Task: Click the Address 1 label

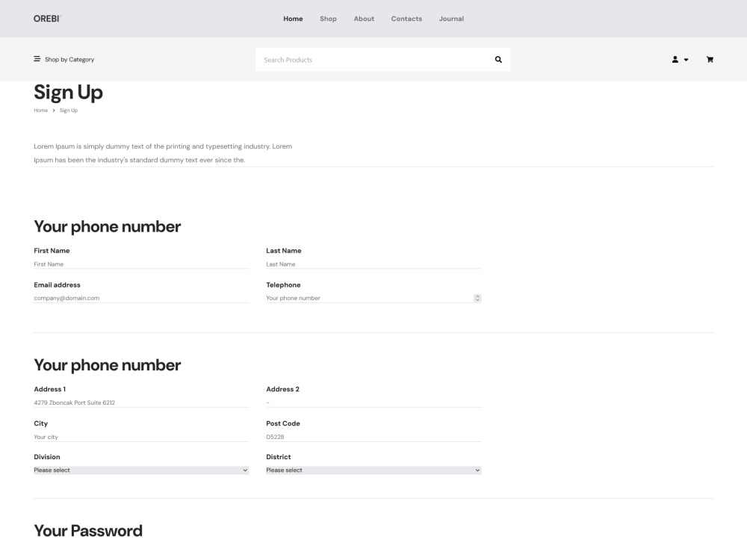Action: tap(49, 389)
